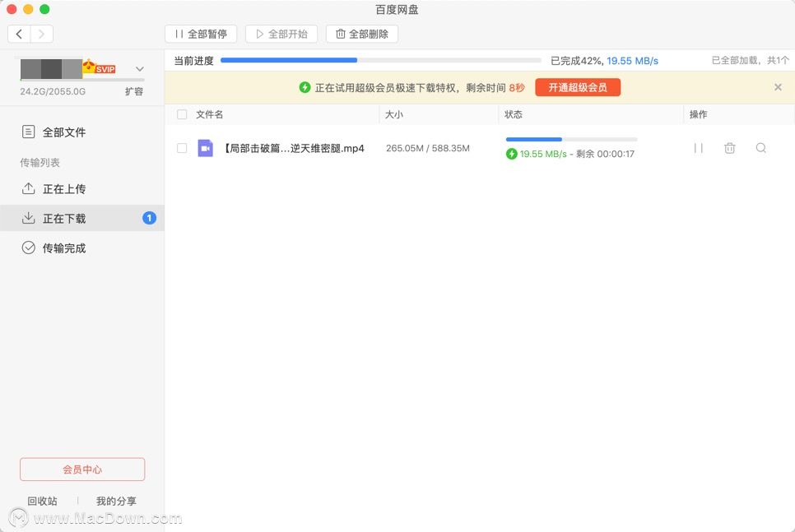The height and width of the screenshot is (532, 795).
Task: Click the mp4 file's download progress bar
Action: coord(571,139)
